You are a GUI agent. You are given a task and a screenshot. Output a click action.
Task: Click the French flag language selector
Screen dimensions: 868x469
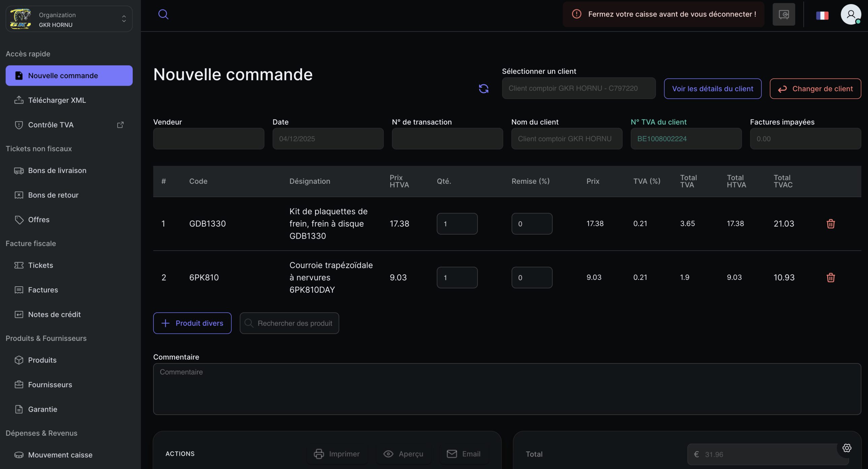pyautogui.click(x=822, y=15)
